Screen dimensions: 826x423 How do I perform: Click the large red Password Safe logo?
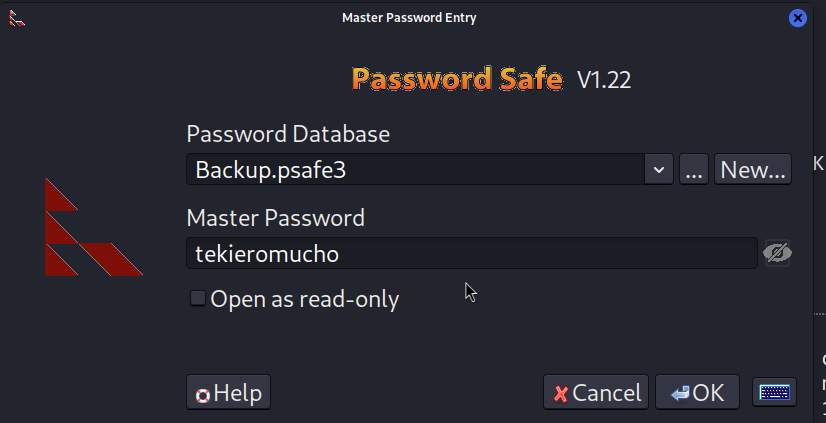click(92, 228)
